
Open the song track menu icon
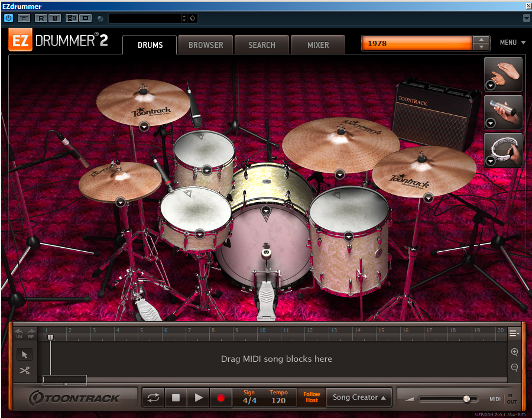coord(514,333)
